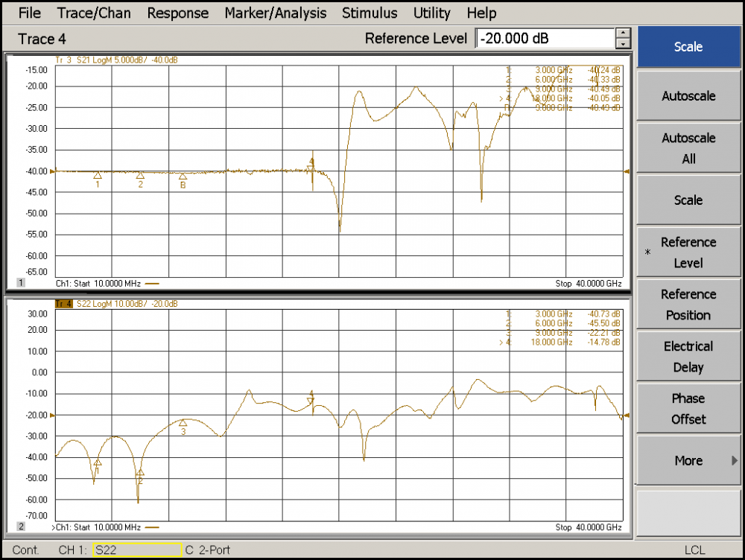The height and width of the screenshot is (560, 745).
Task: Decrease Reference Level with down stepper arrow
Action: [x=623, y=44]
